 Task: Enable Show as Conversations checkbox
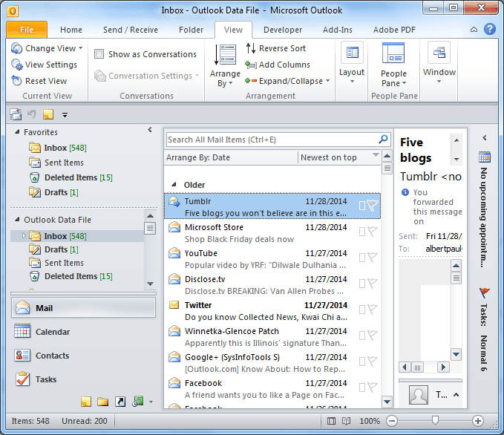(x=99, y=53)
